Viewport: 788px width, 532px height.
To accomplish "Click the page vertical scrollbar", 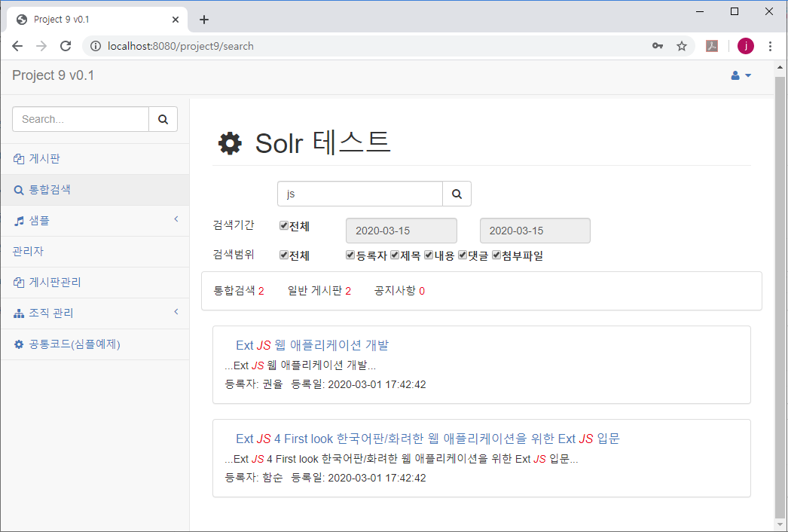I will click(x=780, y=297).
